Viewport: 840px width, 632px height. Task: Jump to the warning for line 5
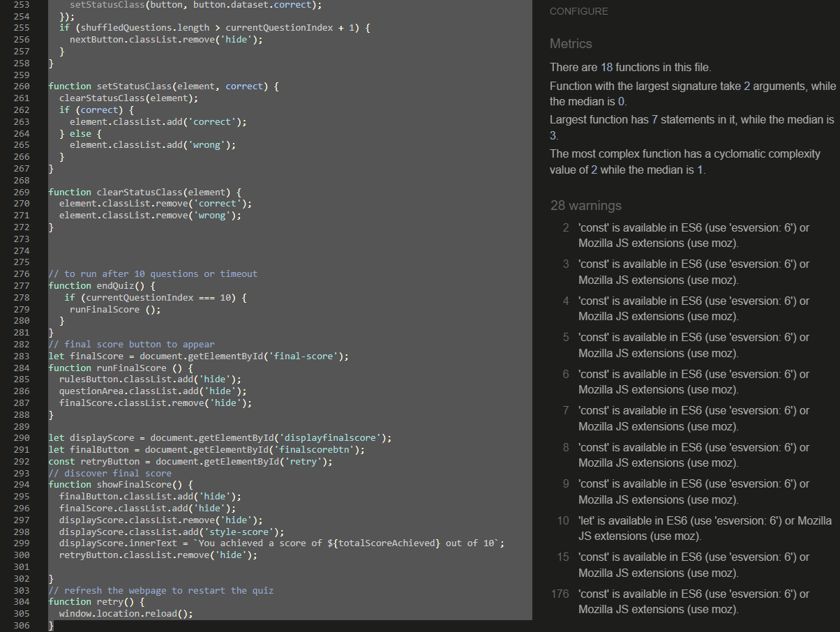tap(693, 345)
